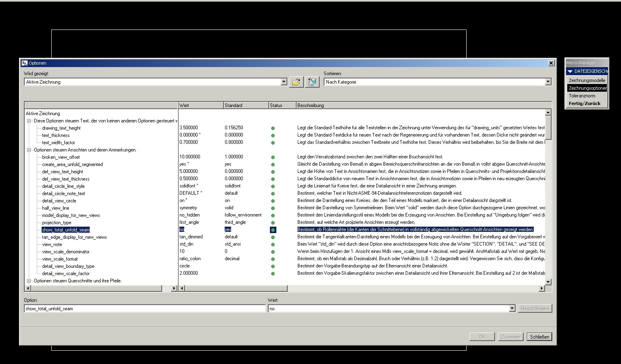Viewport: 621px width, 364px height.
Task: Click value 'first_angle' of projection_type
Action: coord(189,222)
